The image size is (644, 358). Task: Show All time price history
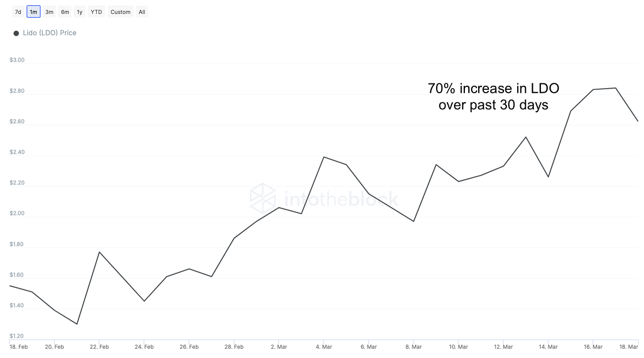click(x=142, y=12)
